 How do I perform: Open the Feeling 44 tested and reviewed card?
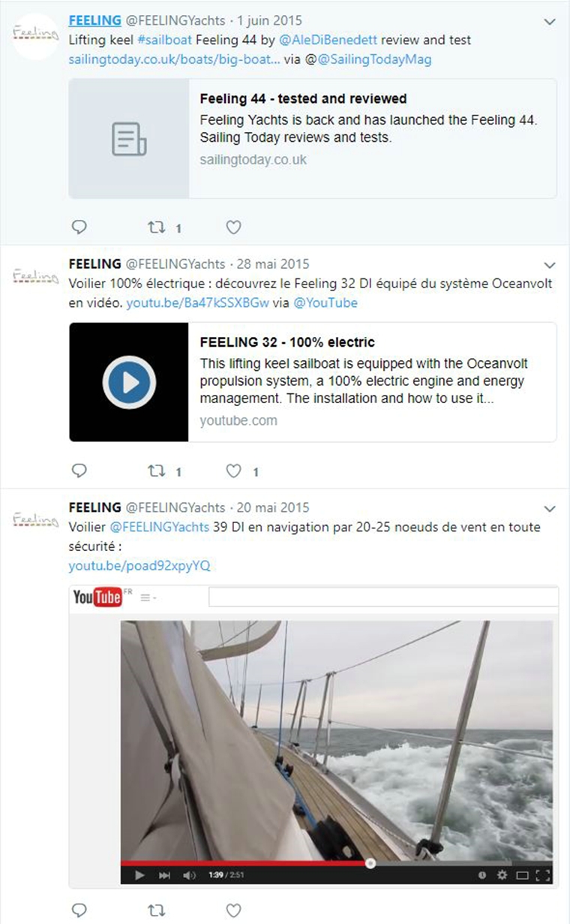tap(313, 139)
